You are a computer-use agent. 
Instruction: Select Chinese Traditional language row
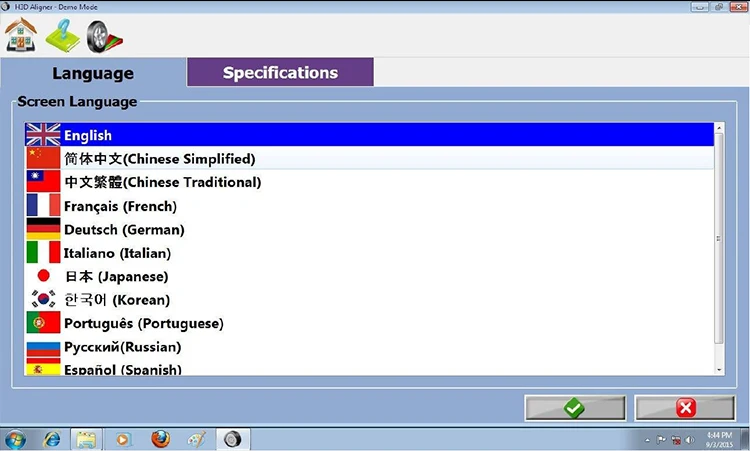tap(369, 182)
